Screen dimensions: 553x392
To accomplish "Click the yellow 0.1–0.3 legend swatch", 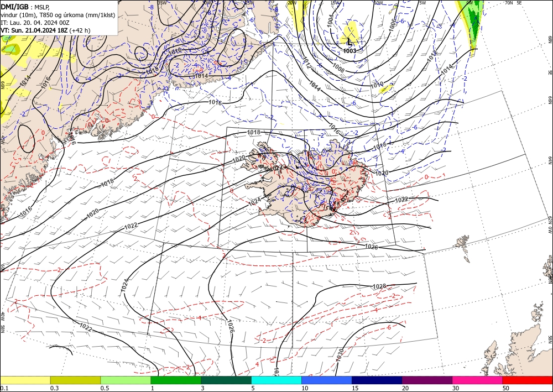I will pos(25,380).
